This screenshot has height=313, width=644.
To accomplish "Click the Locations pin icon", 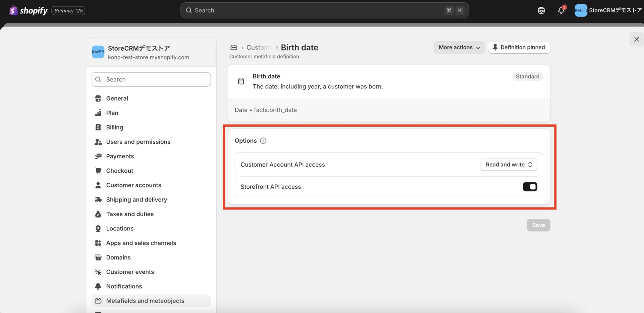I will point(98,228).
